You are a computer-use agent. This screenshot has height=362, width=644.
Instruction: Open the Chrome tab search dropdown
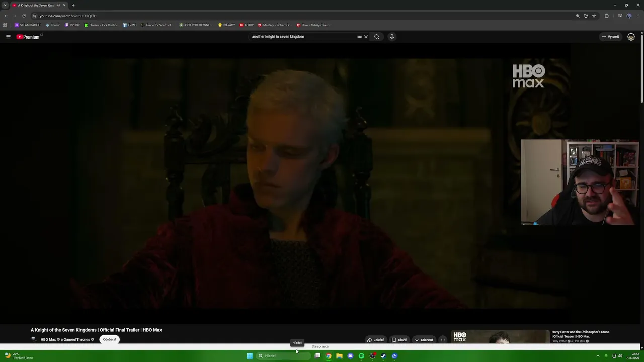(x=5, y=5)
